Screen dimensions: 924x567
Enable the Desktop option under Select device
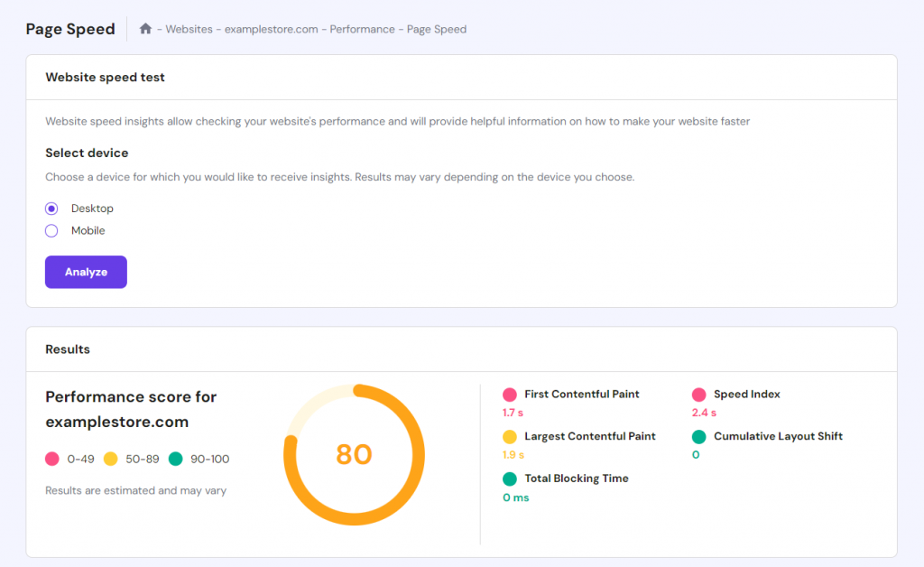[51, 208]
